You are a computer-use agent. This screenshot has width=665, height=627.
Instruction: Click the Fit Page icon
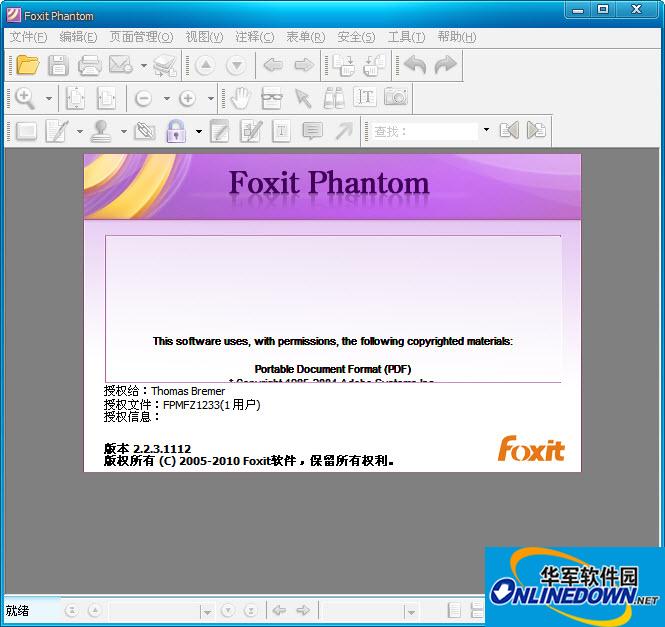click(75, 98)
